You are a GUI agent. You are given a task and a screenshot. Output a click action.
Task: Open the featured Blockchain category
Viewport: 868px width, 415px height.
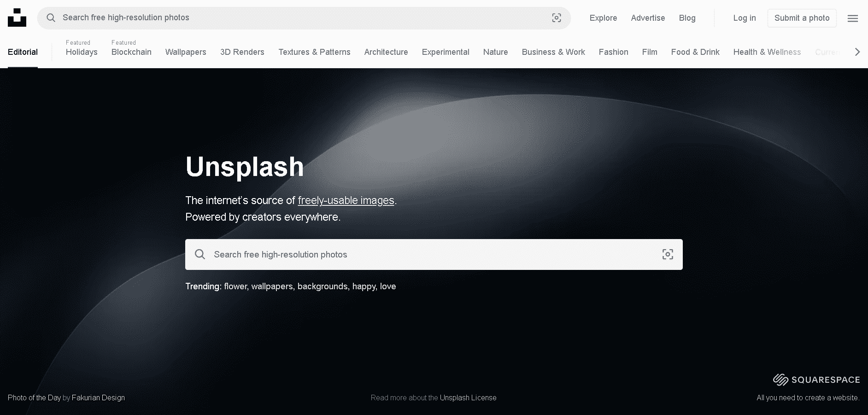[x=131, y=52]
